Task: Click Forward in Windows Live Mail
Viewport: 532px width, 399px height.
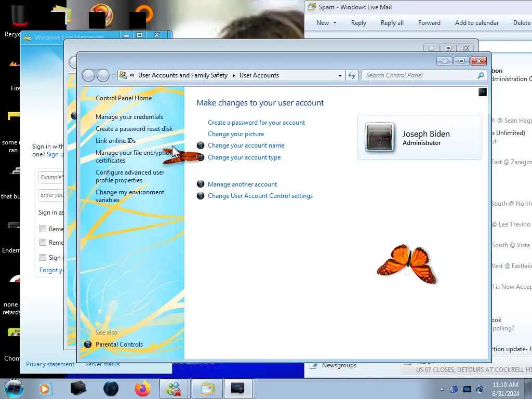Action: [429, 23]
